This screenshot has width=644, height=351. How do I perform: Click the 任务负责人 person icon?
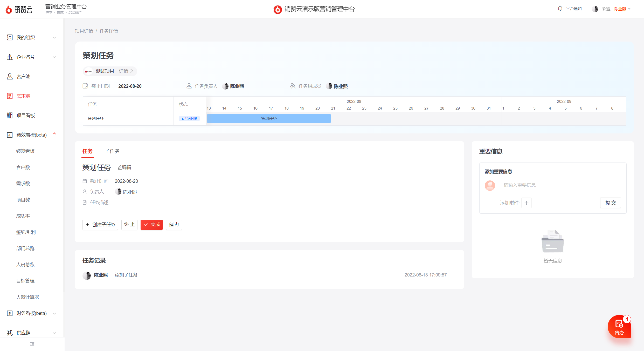[189, 86]
